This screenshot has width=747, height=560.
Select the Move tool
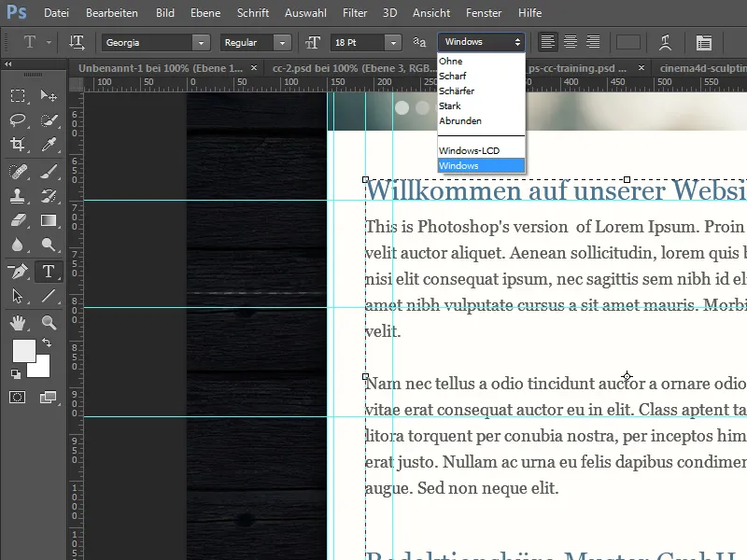49,96
